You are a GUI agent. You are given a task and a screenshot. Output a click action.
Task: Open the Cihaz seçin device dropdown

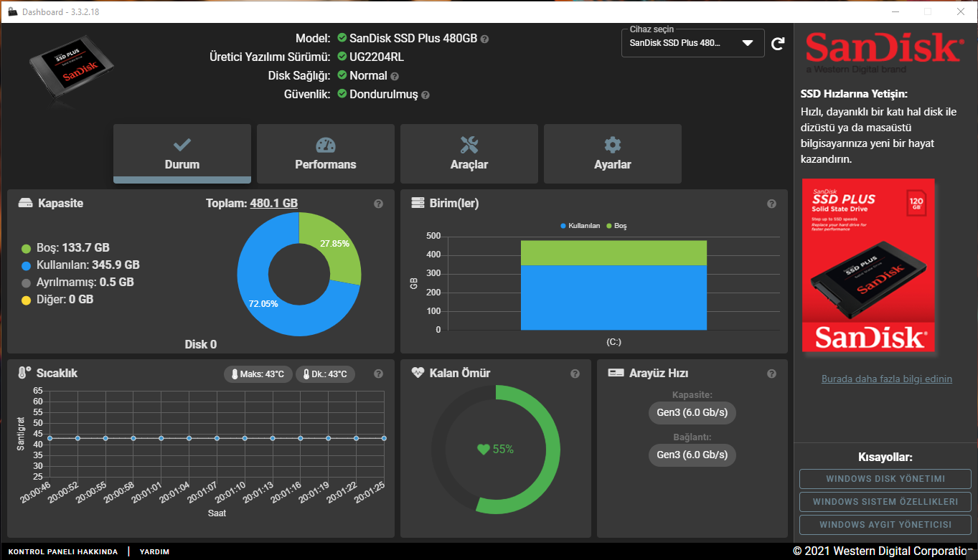(x=693, y=43)
